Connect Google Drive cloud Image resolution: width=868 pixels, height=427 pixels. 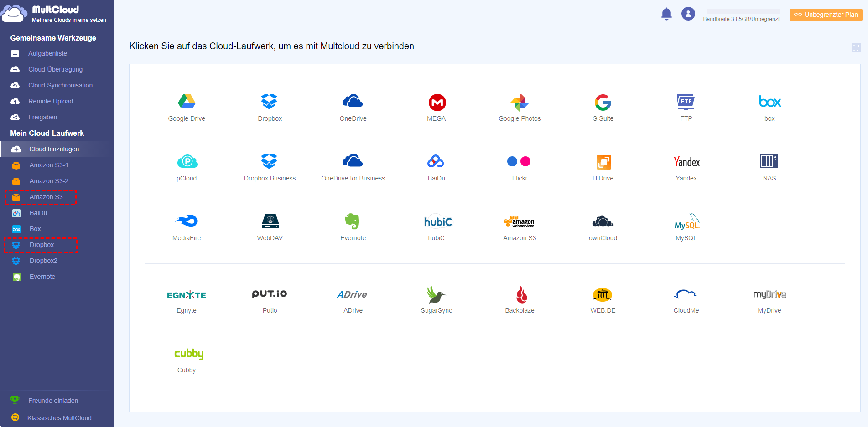coord(187,108)
